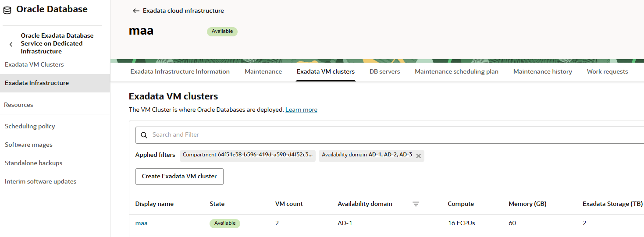
Task: View the Maintenance history tab
Action: (x=542, y=71)
